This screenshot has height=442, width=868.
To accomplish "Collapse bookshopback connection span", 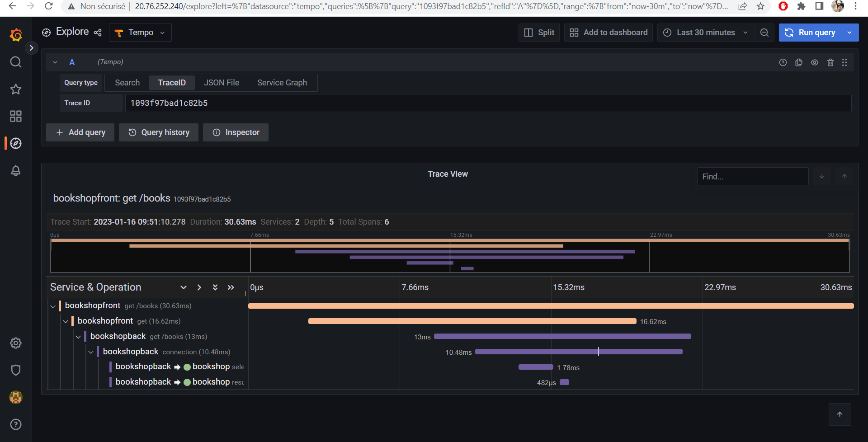I will 91,352.
